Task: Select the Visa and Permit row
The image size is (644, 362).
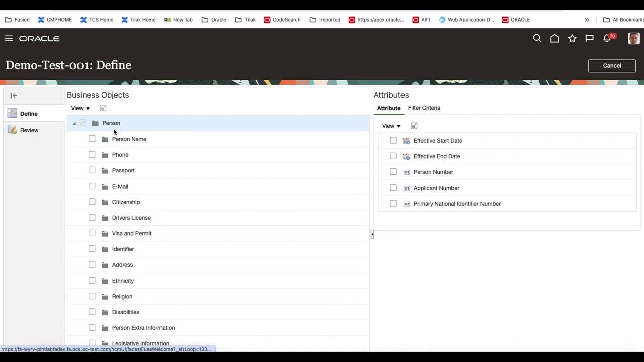Action: click(218, 233)
